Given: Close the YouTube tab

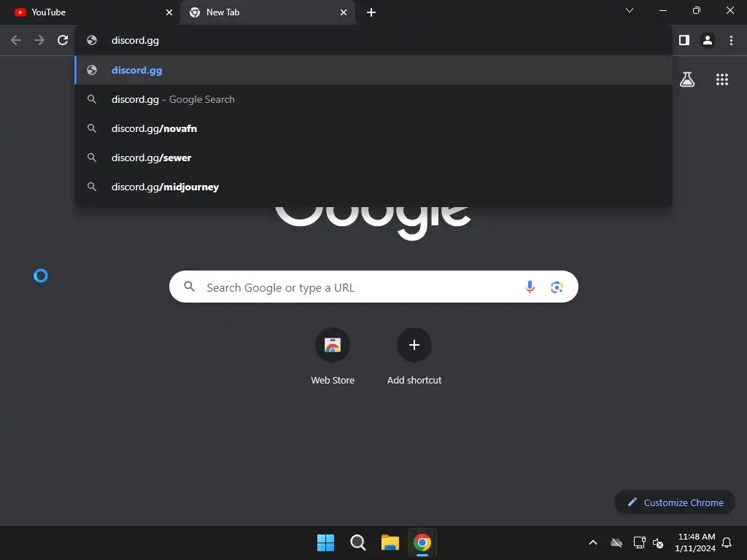Looking at the screenshot, I should tap(169, 12).
